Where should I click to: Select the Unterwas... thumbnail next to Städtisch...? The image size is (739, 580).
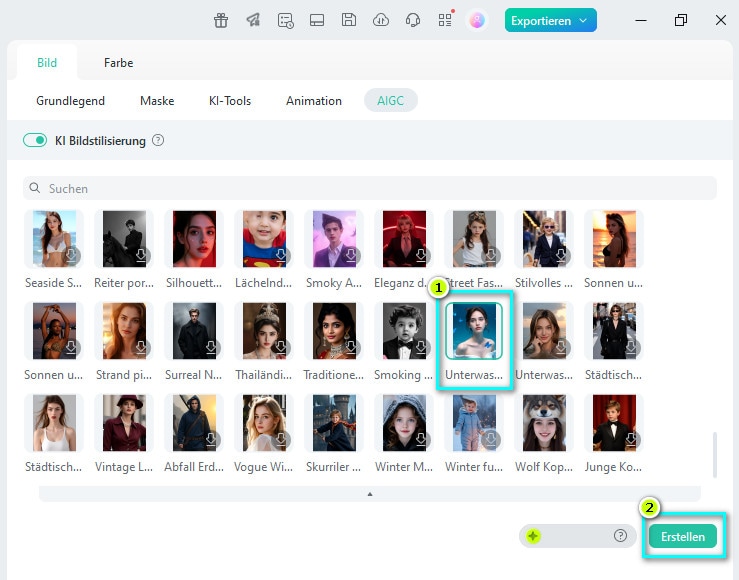coord(544,331)
